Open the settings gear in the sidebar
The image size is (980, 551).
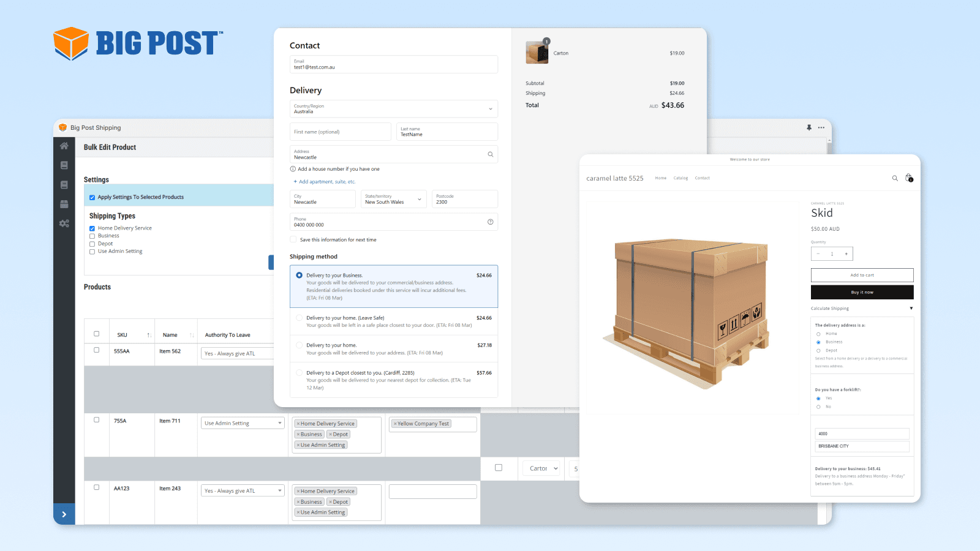64,223
